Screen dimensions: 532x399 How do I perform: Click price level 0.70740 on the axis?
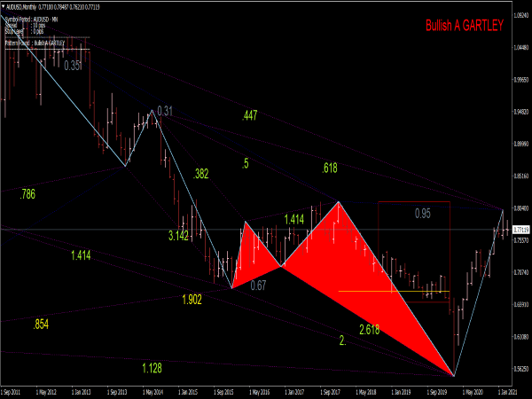(521, 272)
